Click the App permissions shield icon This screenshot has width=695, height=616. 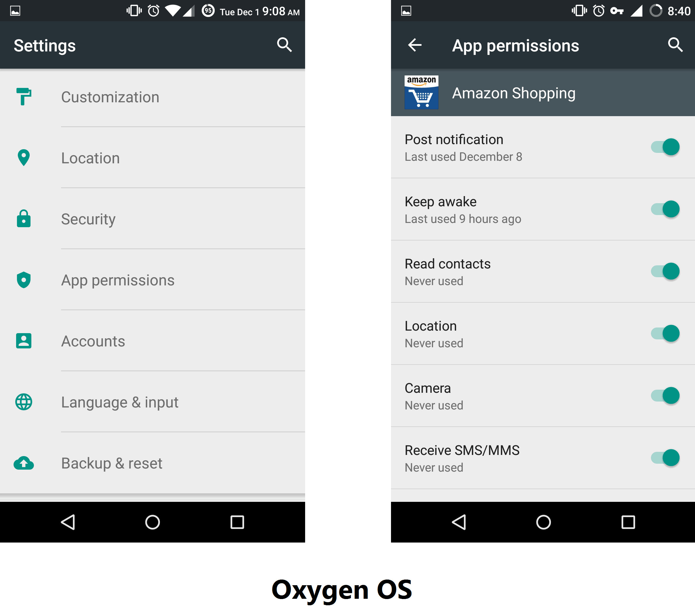23,279
